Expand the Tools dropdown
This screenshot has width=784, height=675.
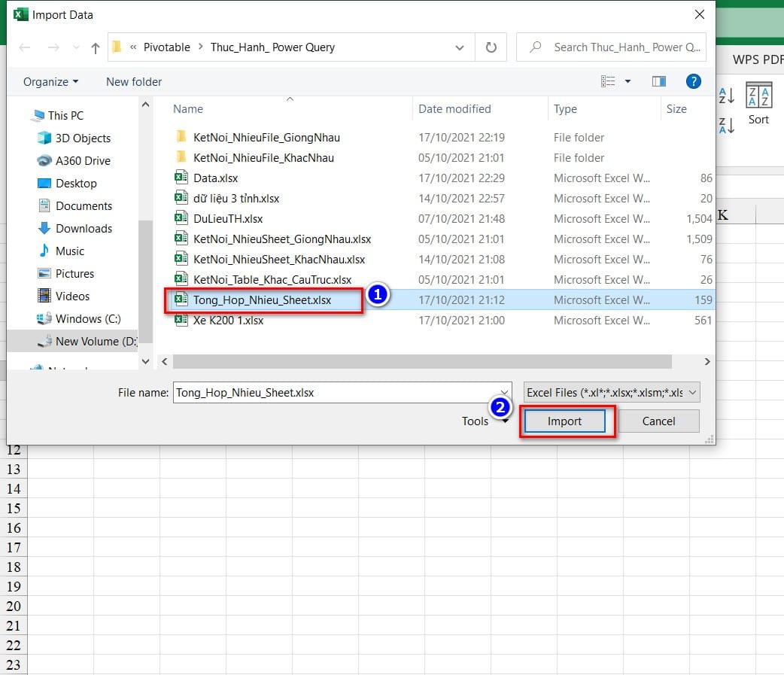pos(485,421)
